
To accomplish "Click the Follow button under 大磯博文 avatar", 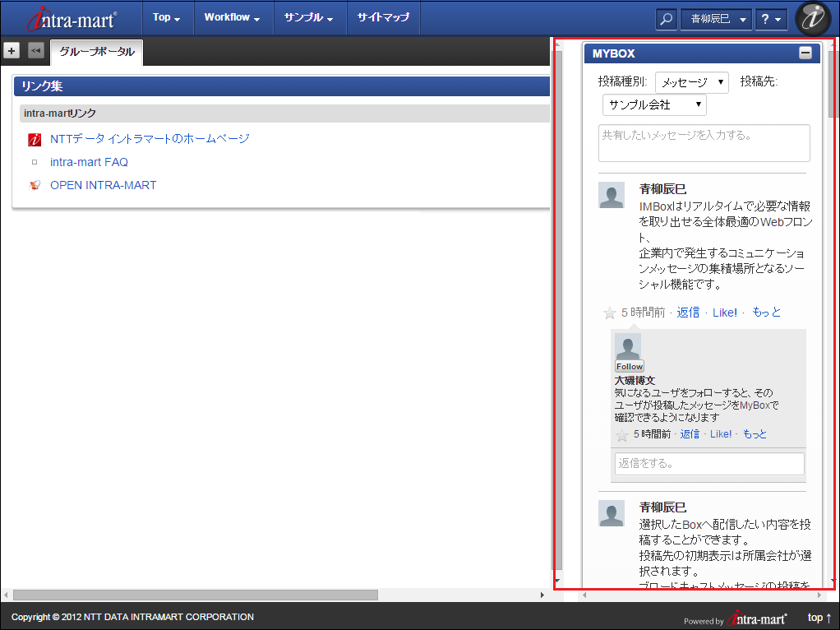I will pyautogui.click(x=630, y=366).
